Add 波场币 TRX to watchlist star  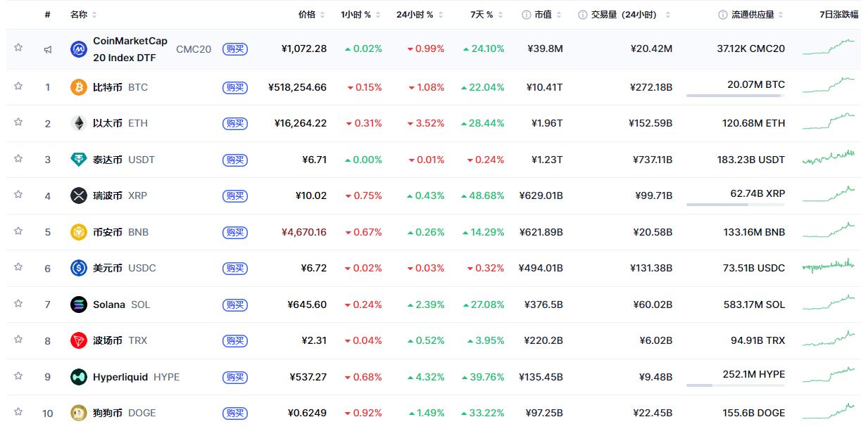pos(18,339)
